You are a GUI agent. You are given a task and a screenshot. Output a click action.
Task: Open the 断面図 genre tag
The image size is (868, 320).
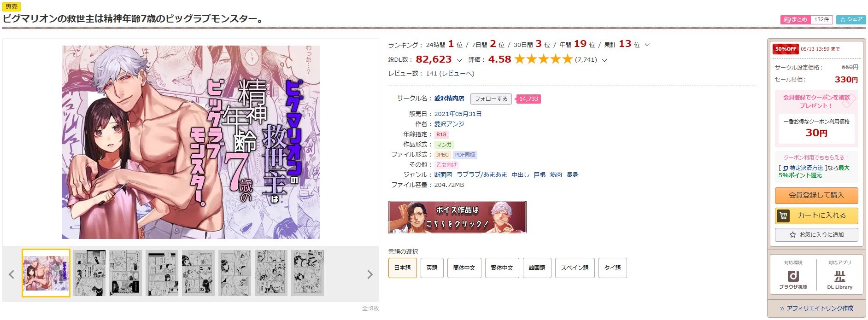[443, 175]
